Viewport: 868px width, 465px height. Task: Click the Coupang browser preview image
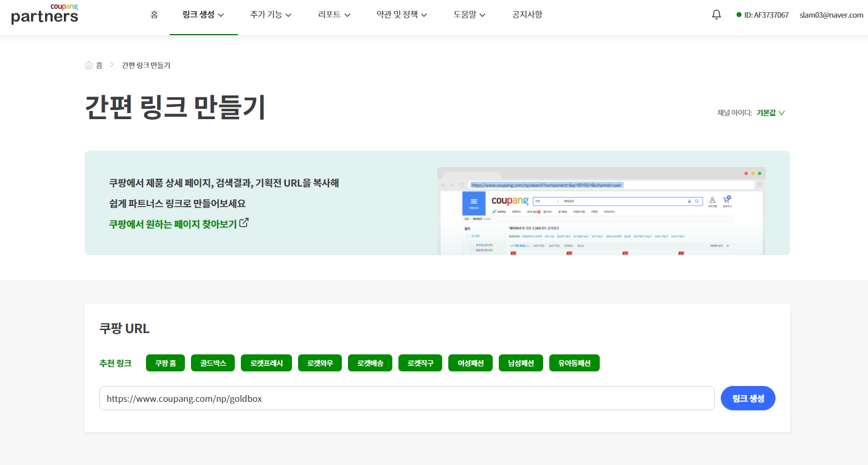(602, 211)
